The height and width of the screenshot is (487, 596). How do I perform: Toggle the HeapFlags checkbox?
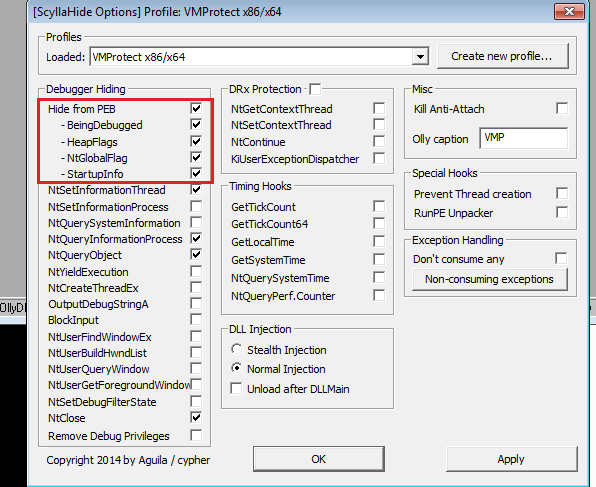point(196,141)
